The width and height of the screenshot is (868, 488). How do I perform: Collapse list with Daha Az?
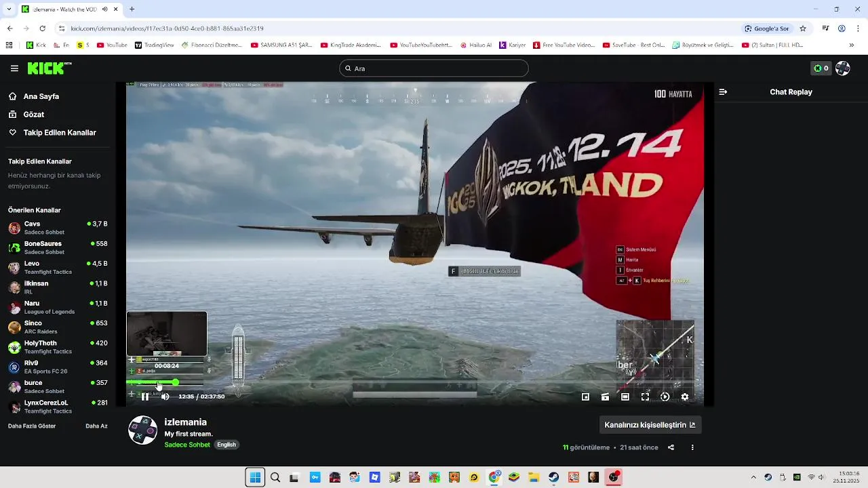(x=96, y=426)
